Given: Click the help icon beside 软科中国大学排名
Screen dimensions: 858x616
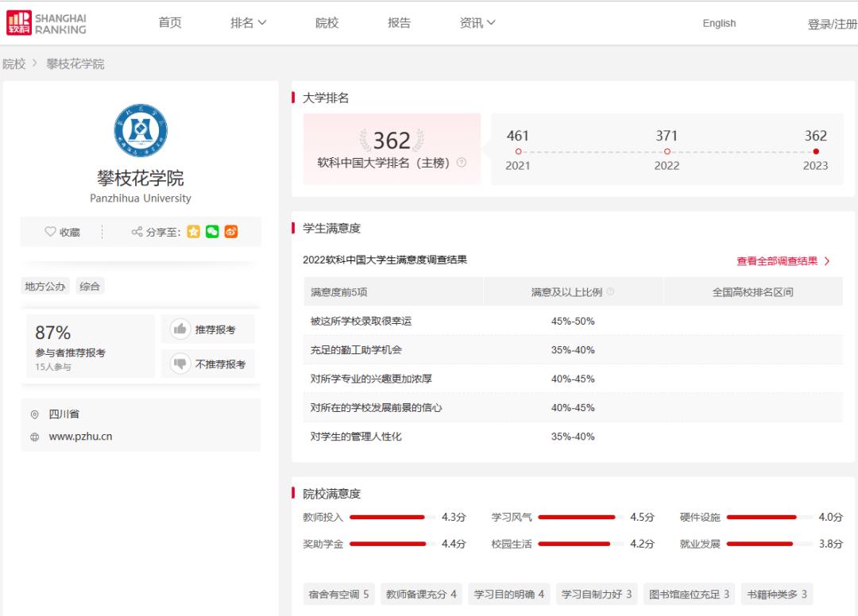Looking at the screenshot, I should [x=462, y=163].
